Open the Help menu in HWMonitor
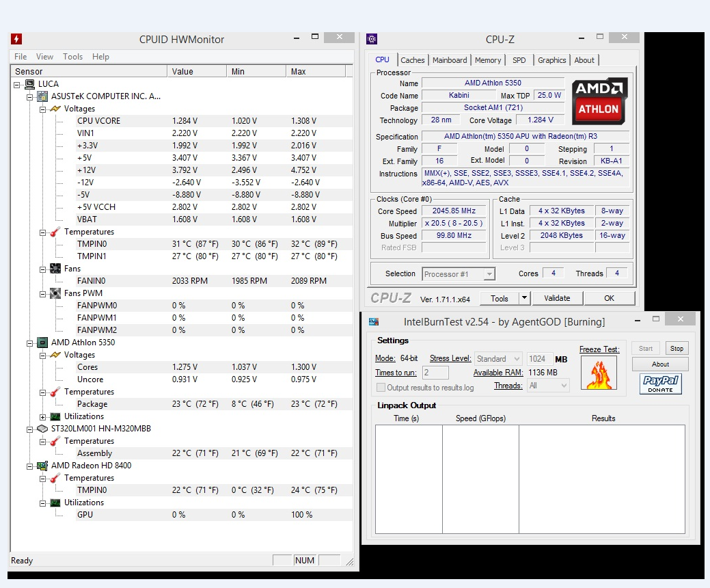This screenshot has width=710, height=588. click(100, 57)
